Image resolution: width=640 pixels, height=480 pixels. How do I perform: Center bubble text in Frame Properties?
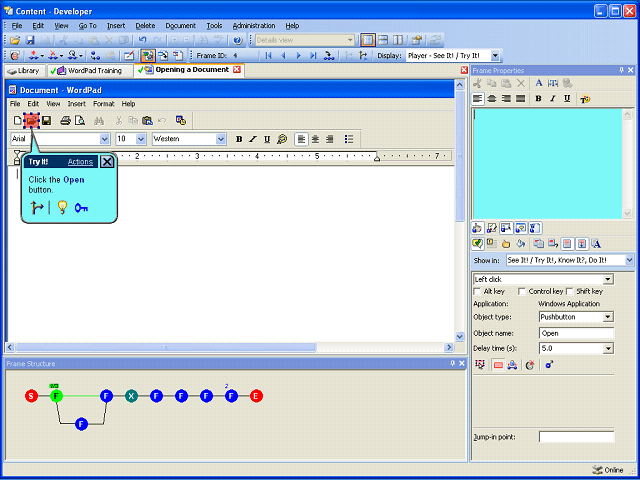pyautogui.click(x=492, y=99)
